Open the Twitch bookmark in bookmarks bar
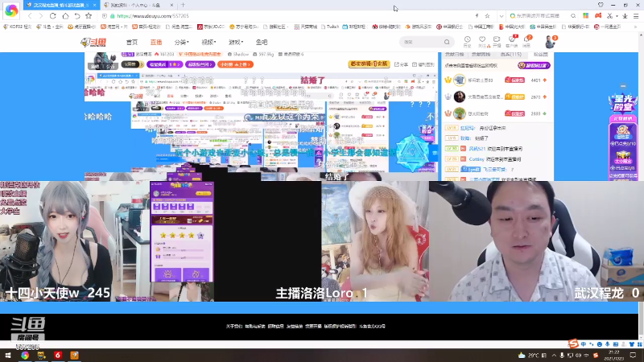Screen dimensions: 644x362 tap(330, 27)
